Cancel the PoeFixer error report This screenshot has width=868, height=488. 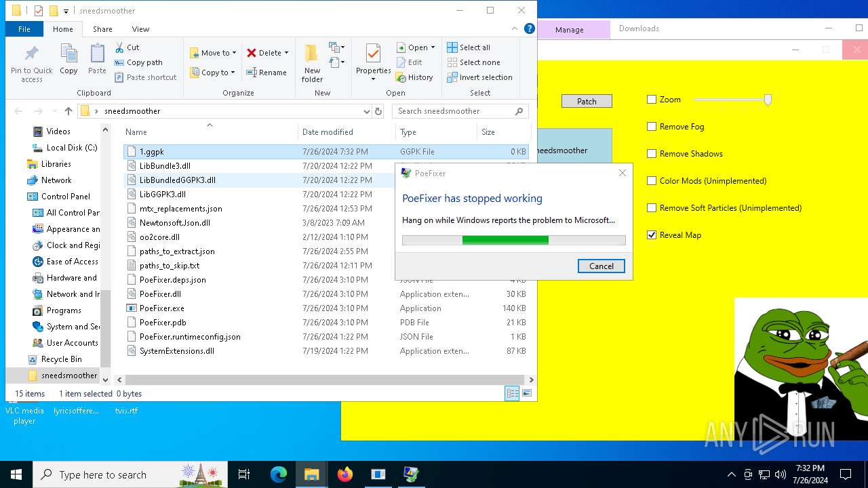coord(601,266)
